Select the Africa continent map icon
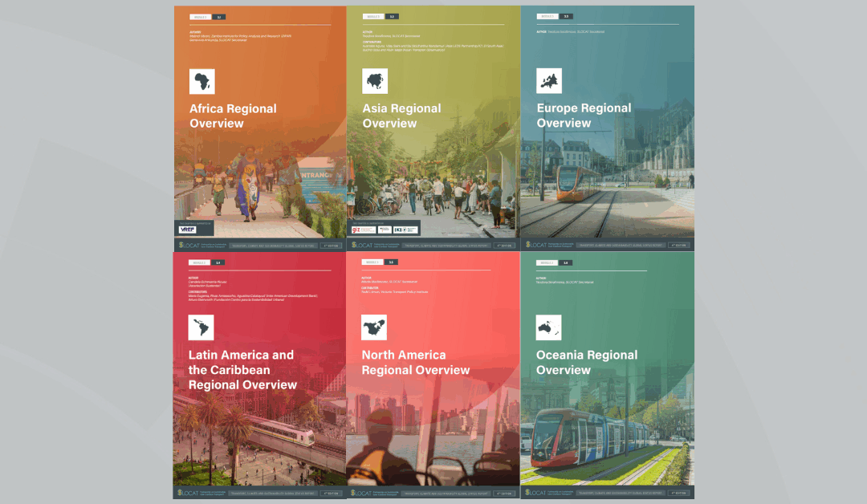Screen dimensions: 867x504 coord(201,80)
